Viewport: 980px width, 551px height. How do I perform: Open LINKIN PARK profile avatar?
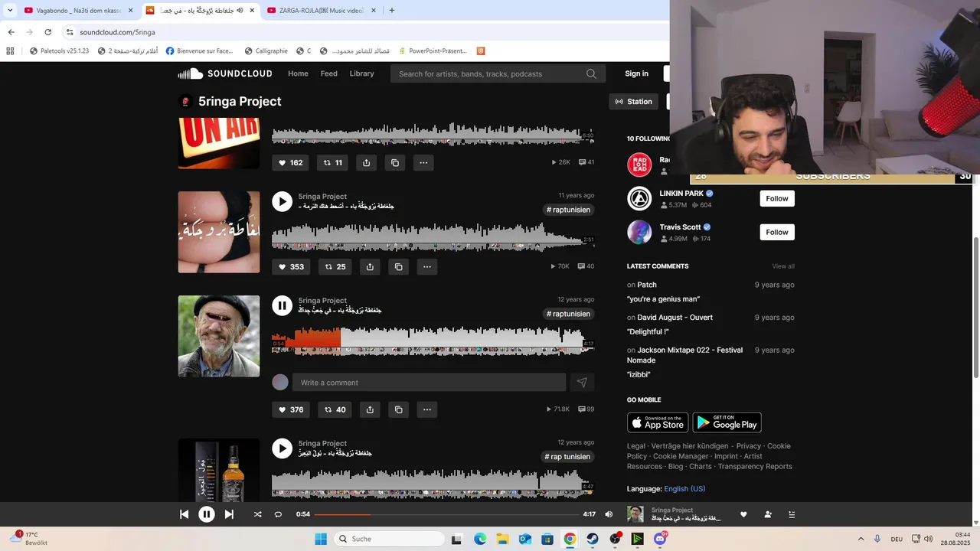[x=639, y=198]
